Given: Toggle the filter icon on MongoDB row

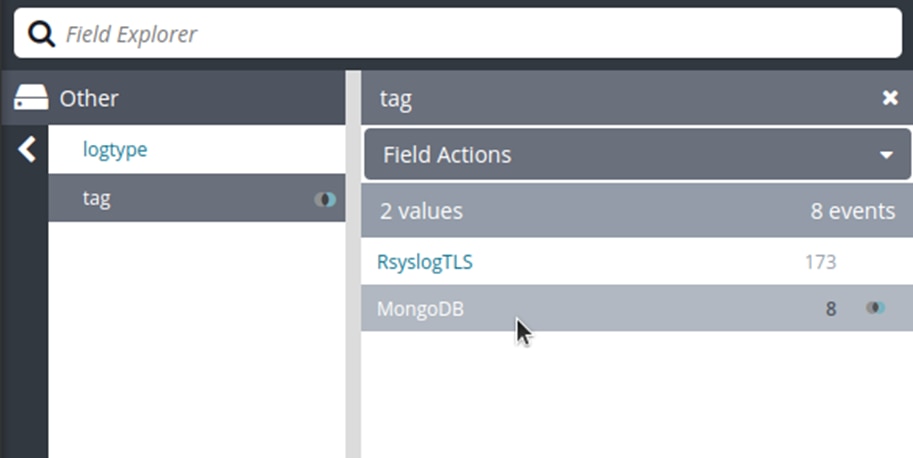Looking at the screenshot, I should pyautogui.click(x=875, y=308).
